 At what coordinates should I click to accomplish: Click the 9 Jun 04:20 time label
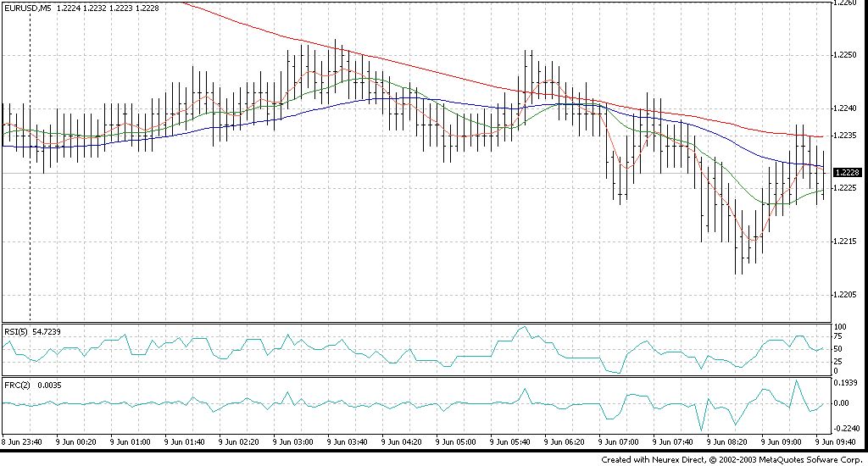[x=401, y=441]
